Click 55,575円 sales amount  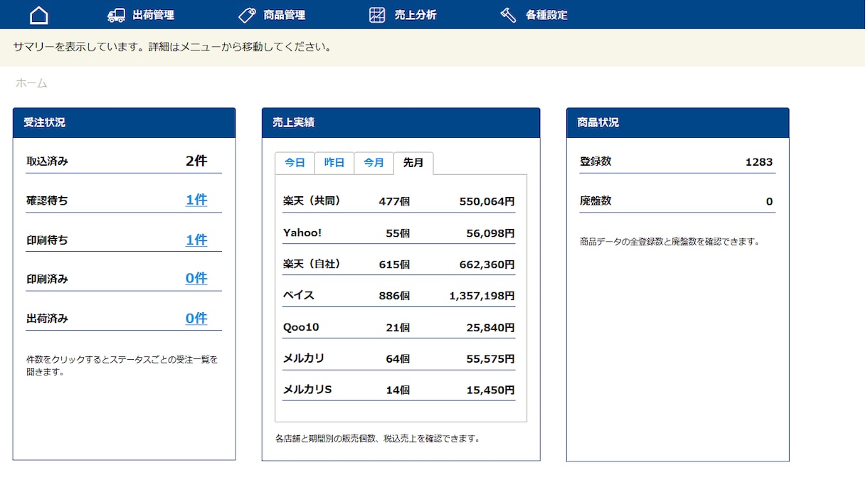[x=490, y=359]
